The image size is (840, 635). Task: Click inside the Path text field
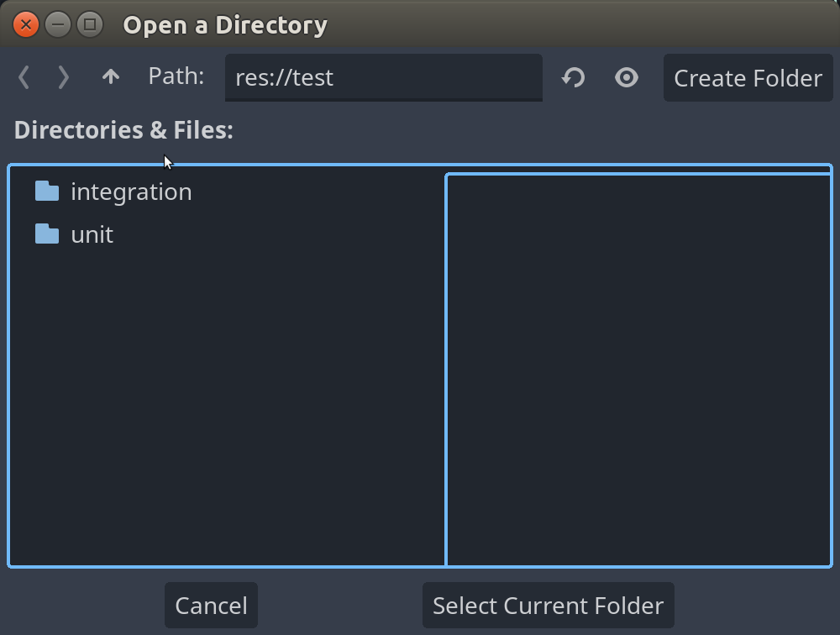point(383,77)
